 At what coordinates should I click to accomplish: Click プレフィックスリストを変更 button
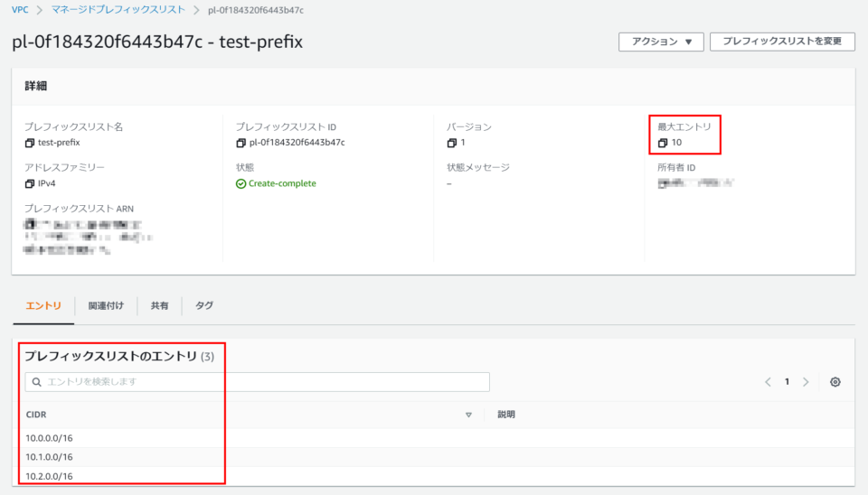coord(782,42)
